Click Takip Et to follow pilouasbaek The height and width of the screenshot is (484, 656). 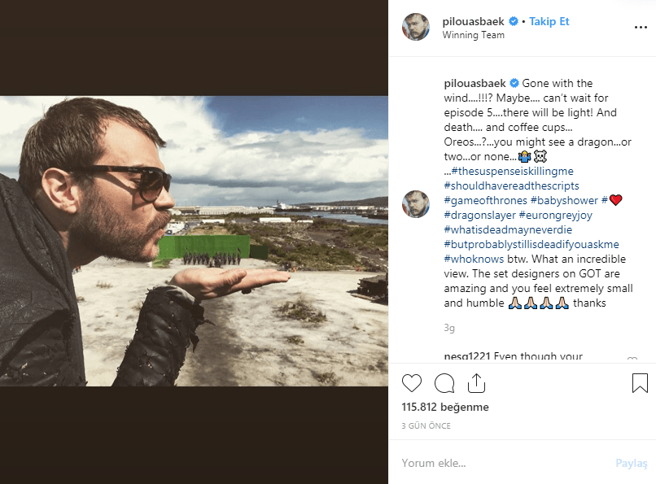click(549, 21)
